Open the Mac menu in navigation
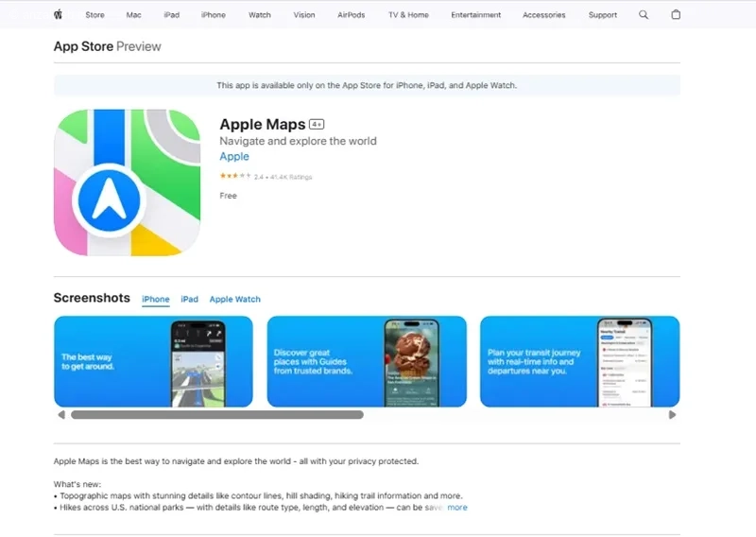 tap(133, 15)
